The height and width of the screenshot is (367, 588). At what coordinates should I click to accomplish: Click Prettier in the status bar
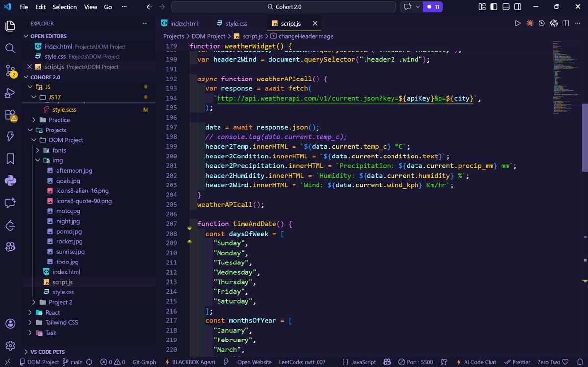517,362
